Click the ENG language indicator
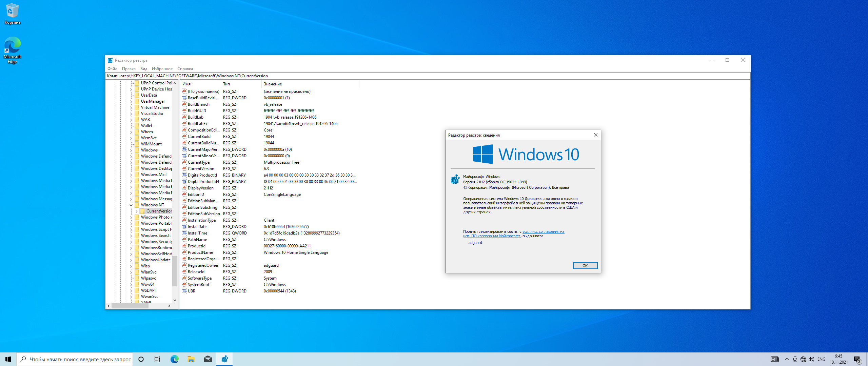The height and width of the screenshot is (366, 868). 821,359
